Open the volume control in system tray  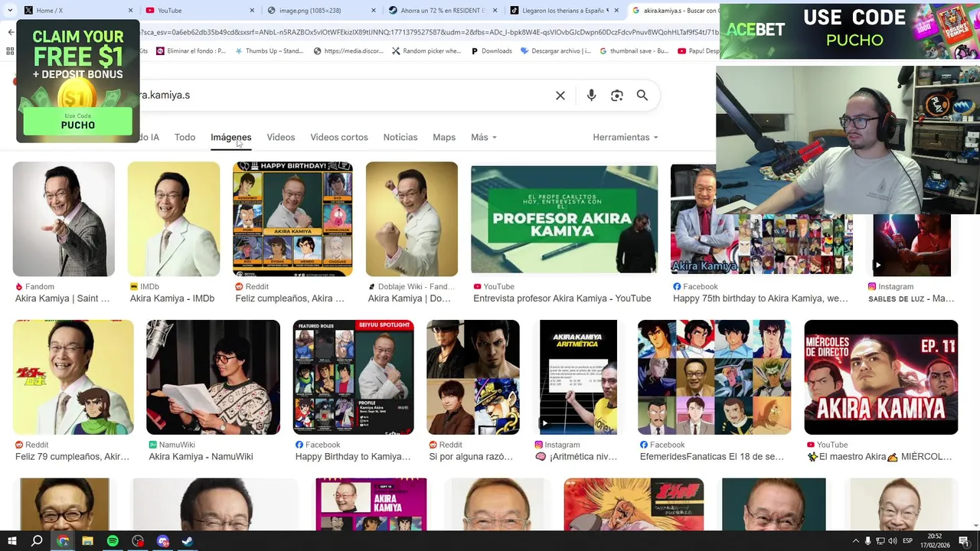point(893,541)
